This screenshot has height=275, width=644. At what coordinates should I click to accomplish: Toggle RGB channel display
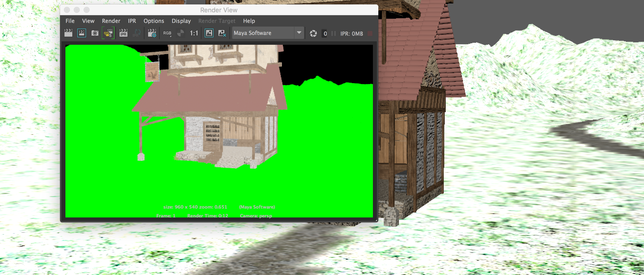[x=167, y=33]
